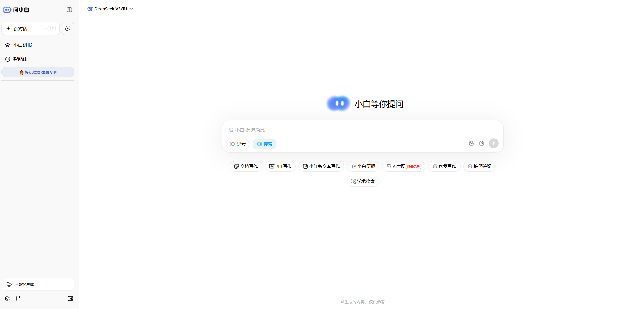Collapse the sidebar with the panel icon
This screenshot has width=644, height=309.
[x=69, y=10]
